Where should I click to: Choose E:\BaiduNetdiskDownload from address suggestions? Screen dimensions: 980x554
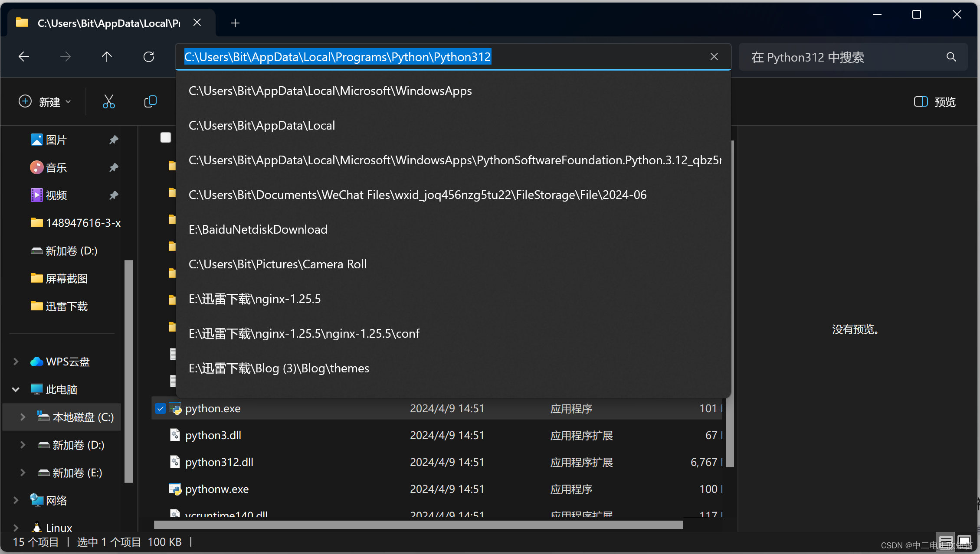pos(258,229)
